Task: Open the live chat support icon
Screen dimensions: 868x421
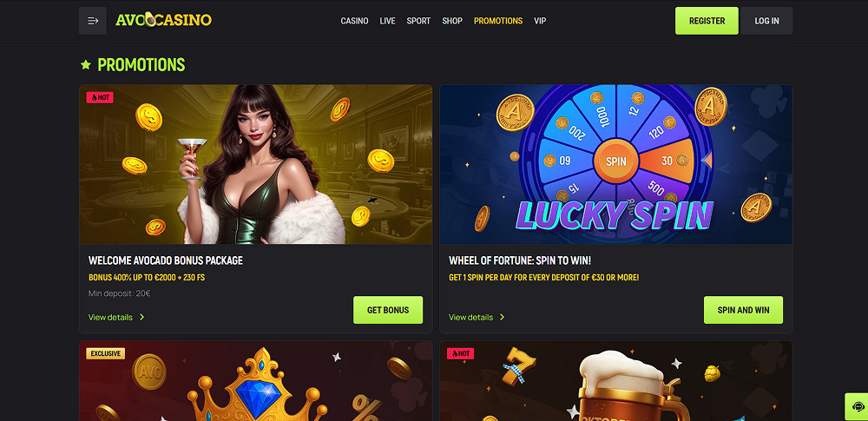Action: tap(857, 406)
